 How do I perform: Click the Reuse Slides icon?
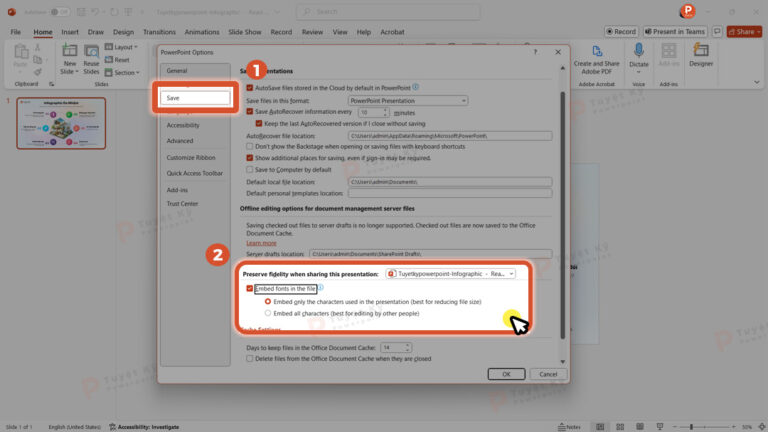pyautogui.click(x=91, y=51)
